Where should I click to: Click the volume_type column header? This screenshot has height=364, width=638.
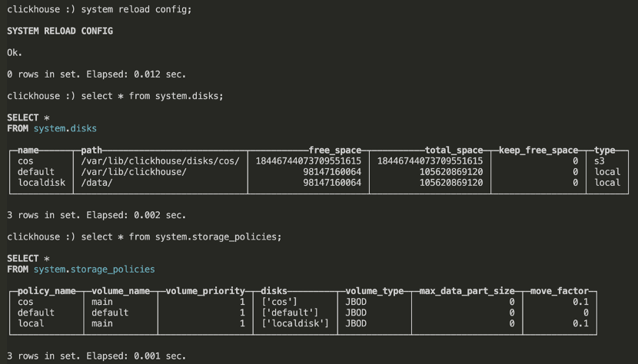click(x=374, y=291)
